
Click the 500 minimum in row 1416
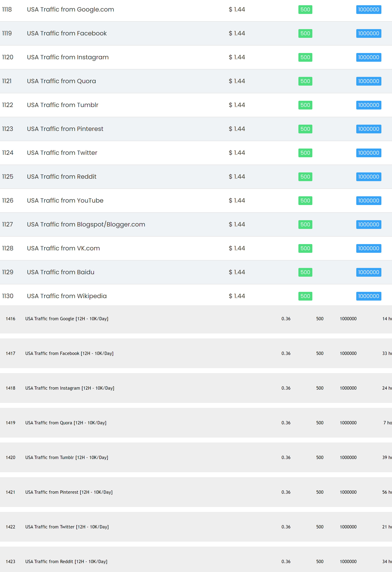[320, 319]
